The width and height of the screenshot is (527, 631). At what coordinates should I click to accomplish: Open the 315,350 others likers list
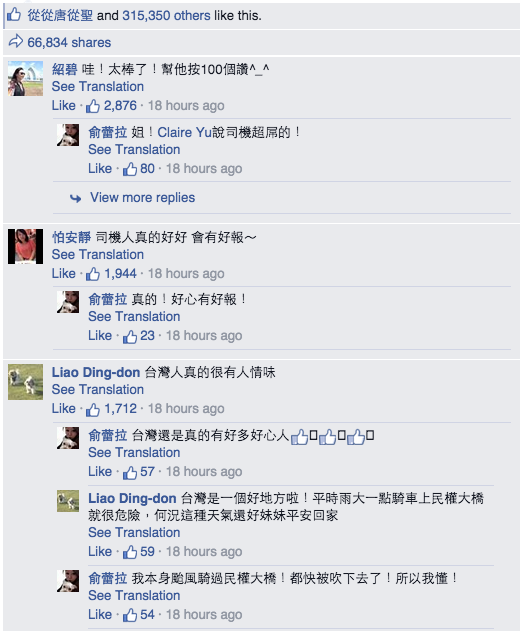click(166, 15)
